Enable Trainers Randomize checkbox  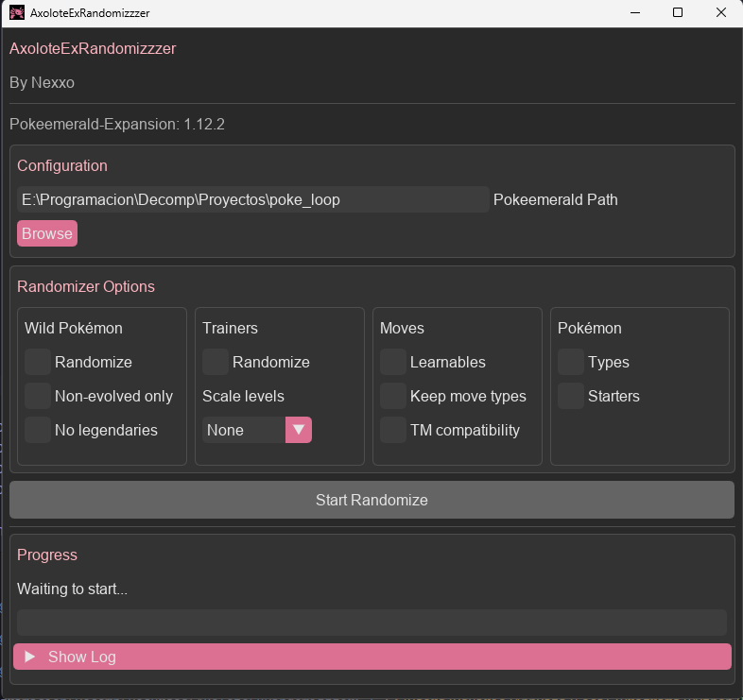click(216, 362)
